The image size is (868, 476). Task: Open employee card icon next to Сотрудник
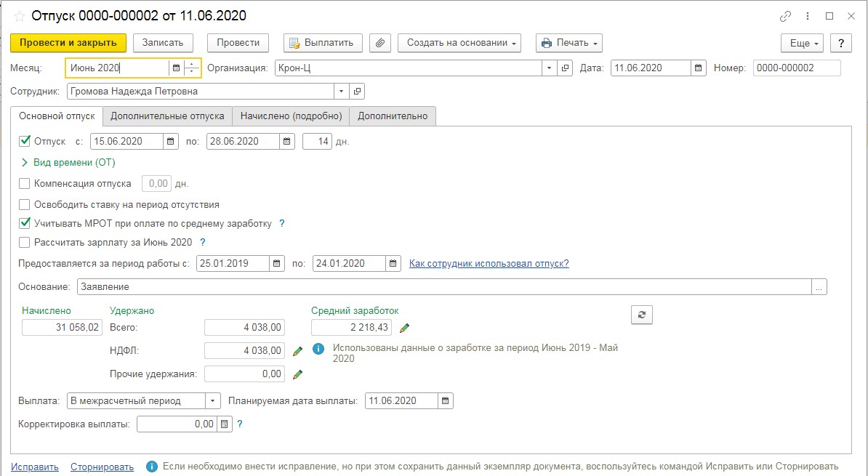[356, 92]
